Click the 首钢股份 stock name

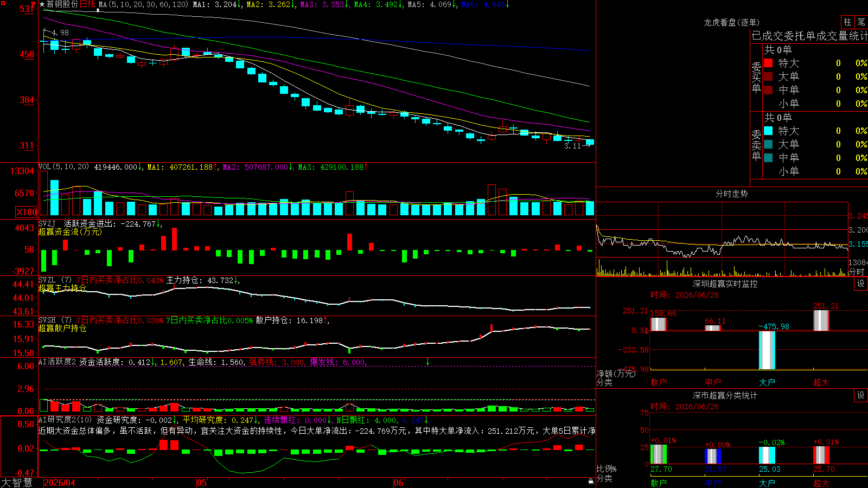point(62,4)
